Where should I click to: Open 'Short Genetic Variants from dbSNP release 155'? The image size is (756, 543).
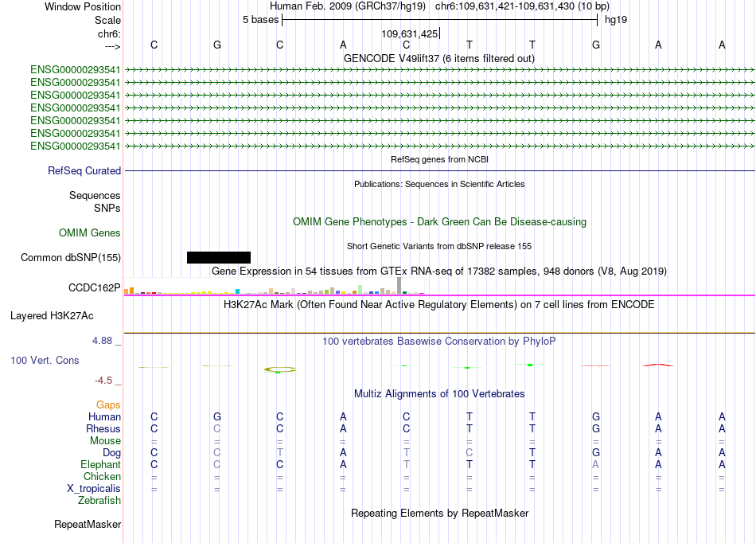click(439, 246)
